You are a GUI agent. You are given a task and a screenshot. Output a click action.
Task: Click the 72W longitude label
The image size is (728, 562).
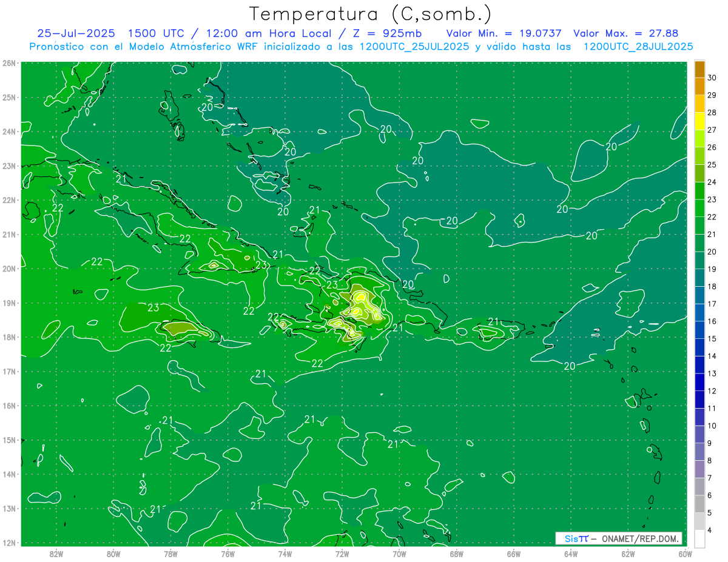coord(342,554)
